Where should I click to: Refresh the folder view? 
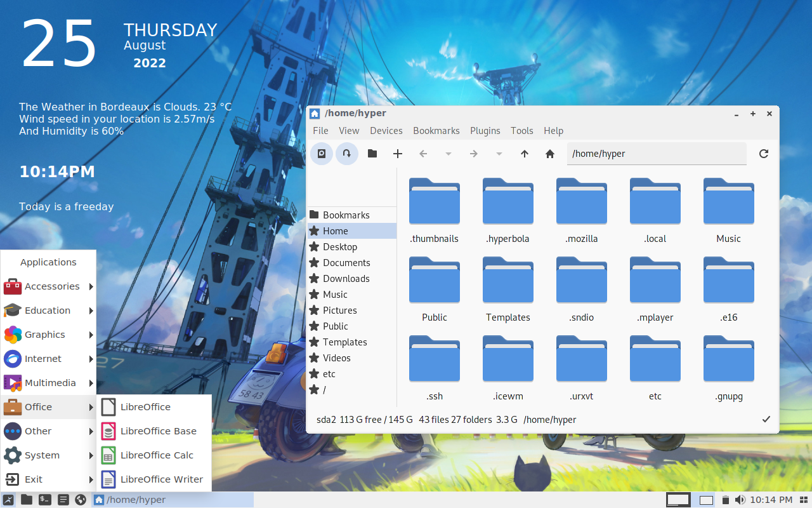(x=764, y=154)
